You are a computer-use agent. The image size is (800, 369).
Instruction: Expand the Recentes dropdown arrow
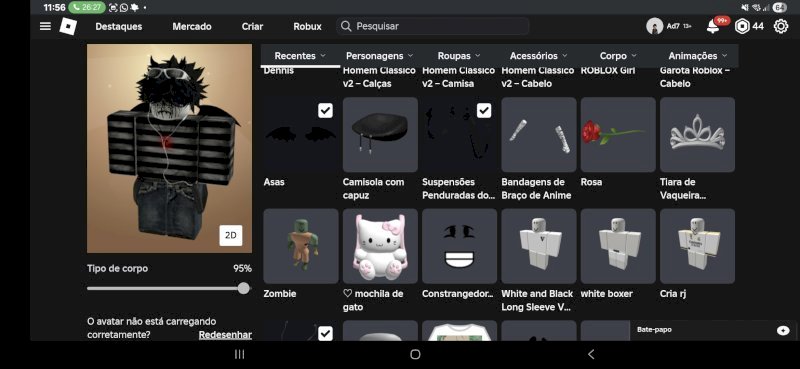322,56
